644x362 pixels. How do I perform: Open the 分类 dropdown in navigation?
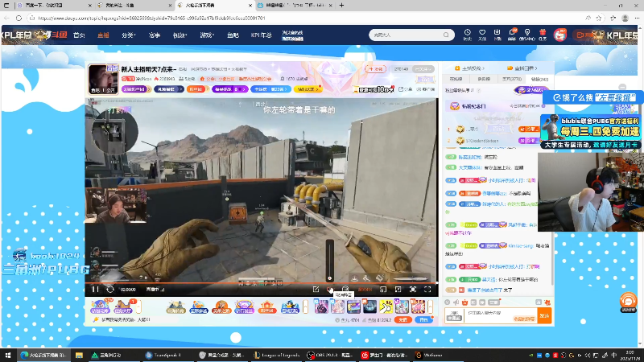click(x=129, y=35)
